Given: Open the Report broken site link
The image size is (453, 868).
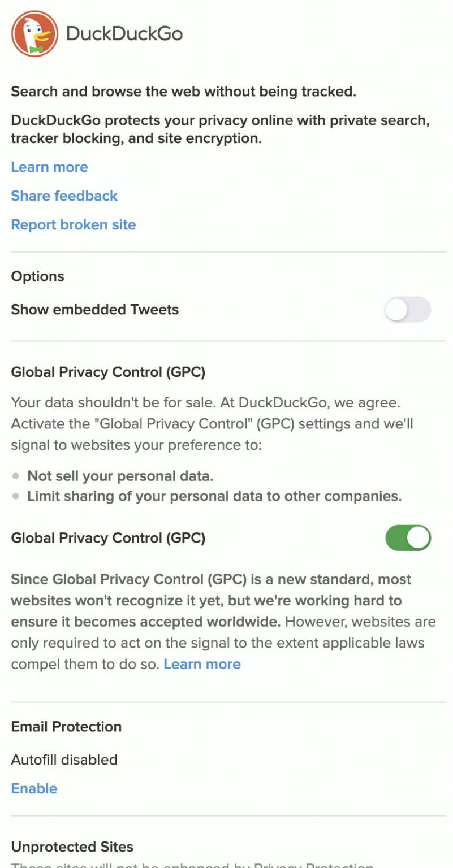Looking at the screenshot, I should click(x=73, y=224).
